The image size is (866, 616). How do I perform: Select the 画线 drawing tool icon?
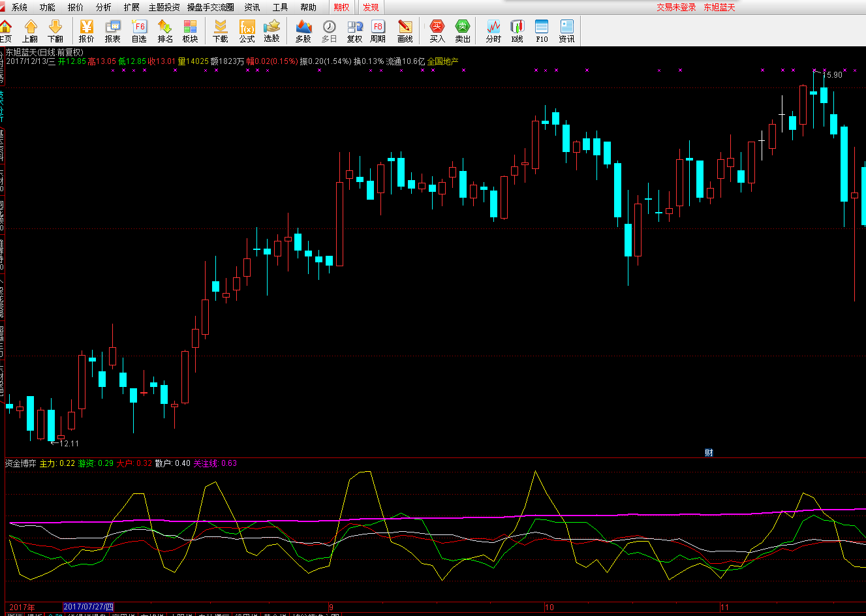point(405,31)
